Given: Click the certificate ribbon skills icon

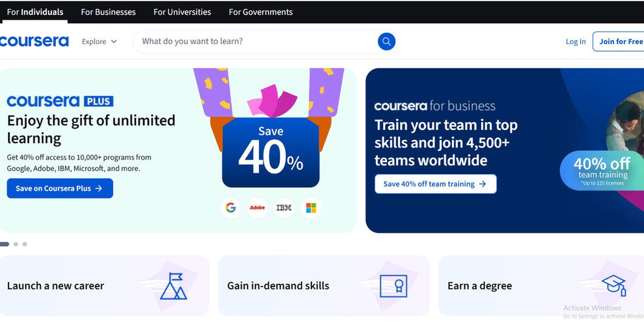Looking at the screenshot, I should (x=394, y=286).
